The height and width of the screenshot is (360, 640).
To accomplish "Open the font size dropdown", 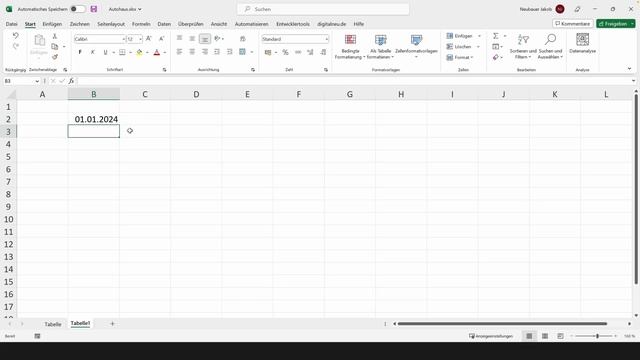I will (x=140, y=39).
